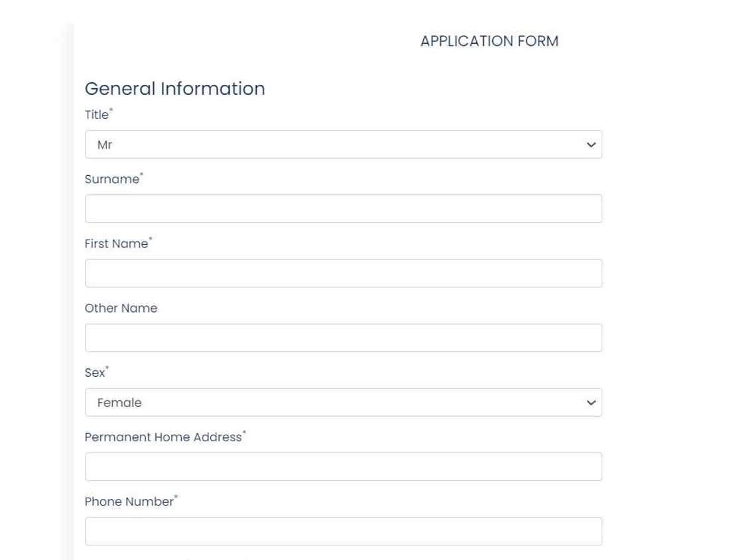This screenshot has width=743, height=560.
Task: Click into the First Name field
Action: click(x=343, y=273)
